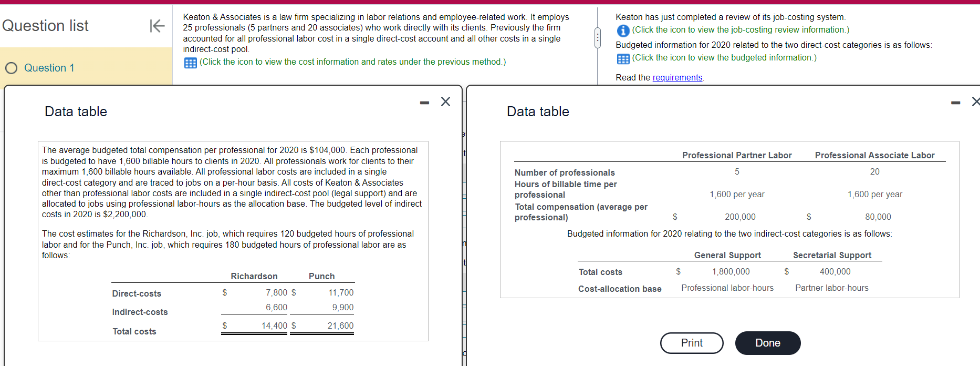Click the Indirect-costs row label
The image size is (980, 366).
click(140, 312)
